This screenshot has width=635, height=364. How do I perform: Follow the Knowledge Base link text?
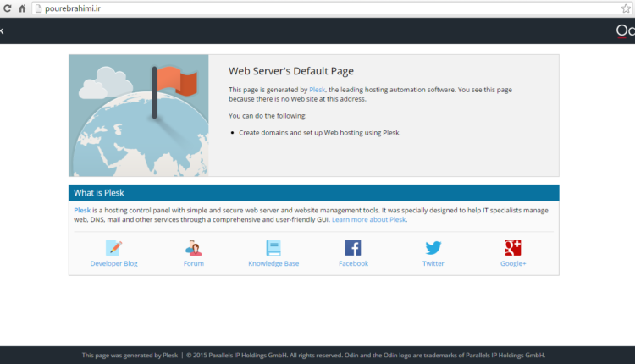tap(273, 263)
